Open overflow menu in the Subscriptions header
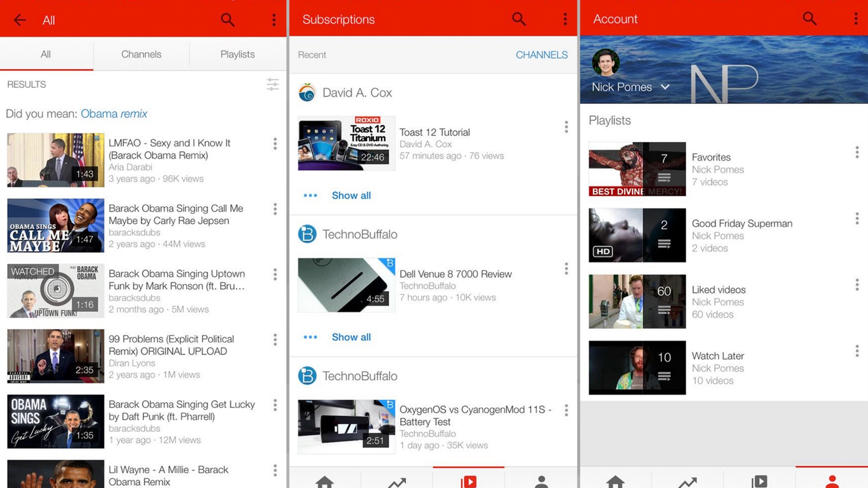 (x=565, y=19)
